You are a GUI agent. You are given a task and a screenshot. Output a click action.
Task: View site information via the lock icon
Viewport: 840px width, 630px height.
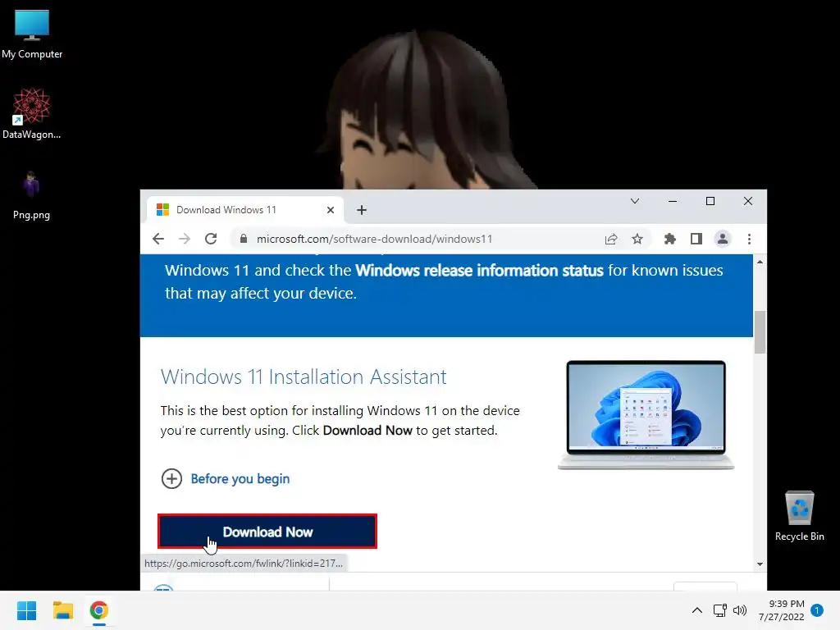[244, 239]
